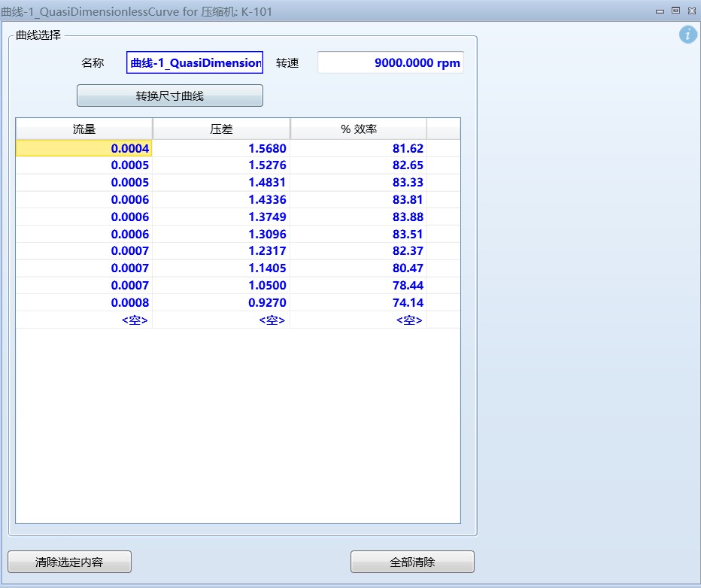Select the pressure cell 1.3749
This screenshot has width=701, height=588.
pyautogui.click(x=221, y=217)
